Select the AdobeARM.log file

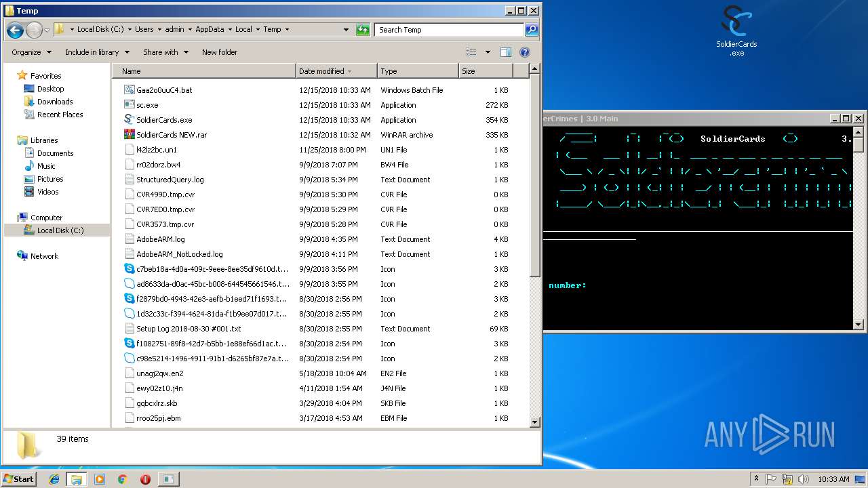pyautogui.click(x=160, y=239)
